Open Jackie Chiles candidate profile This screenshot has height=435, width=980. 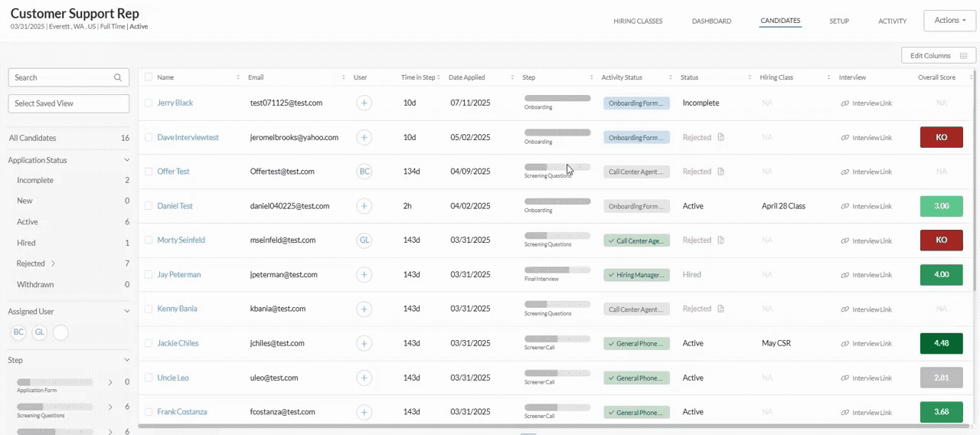178,343
